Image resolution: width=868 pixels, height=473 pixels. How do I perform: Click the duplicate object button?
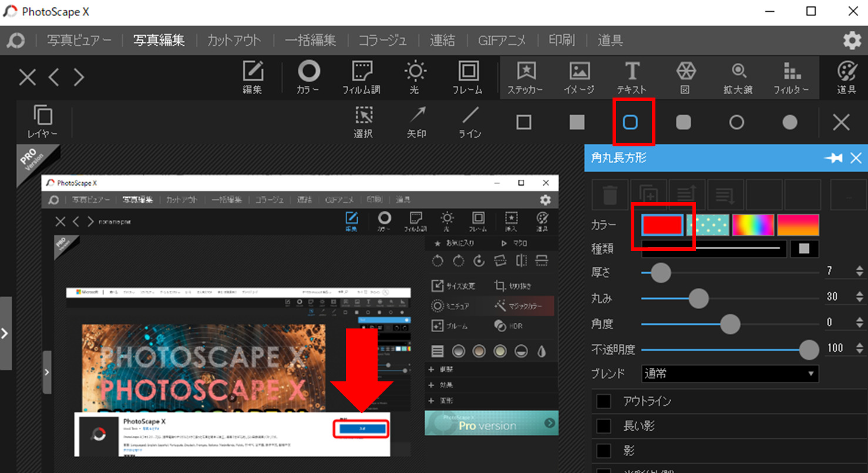point(649,195)
